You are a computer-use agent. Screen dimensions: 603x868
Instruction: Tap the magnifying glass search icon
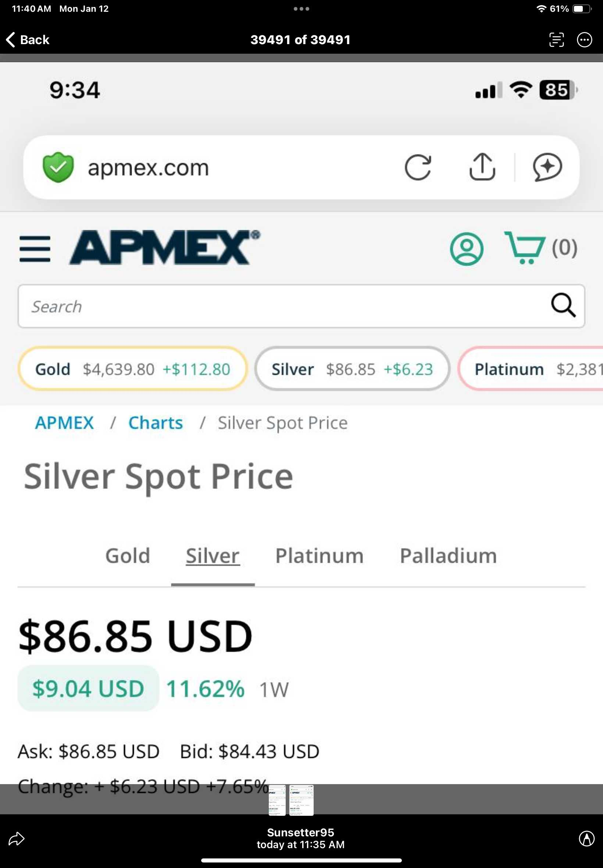[x=563, y=305]
